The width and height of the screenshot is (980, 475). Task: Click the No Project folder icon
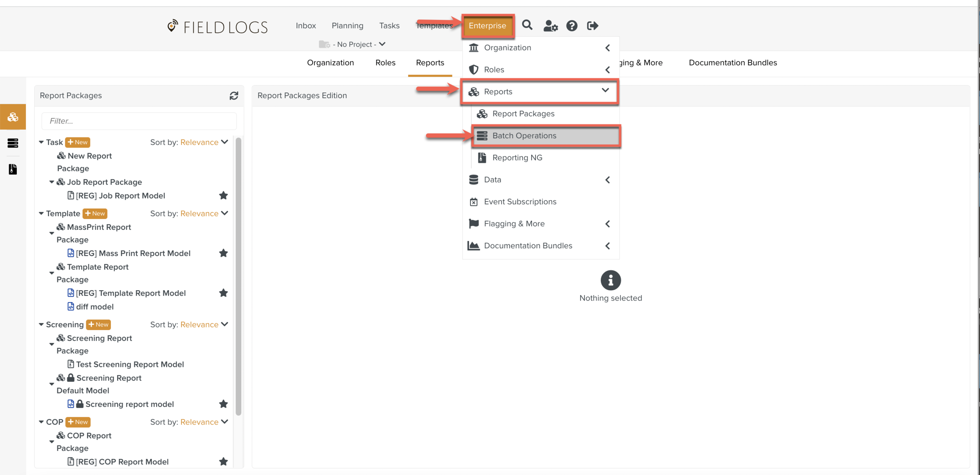(324, 44)
